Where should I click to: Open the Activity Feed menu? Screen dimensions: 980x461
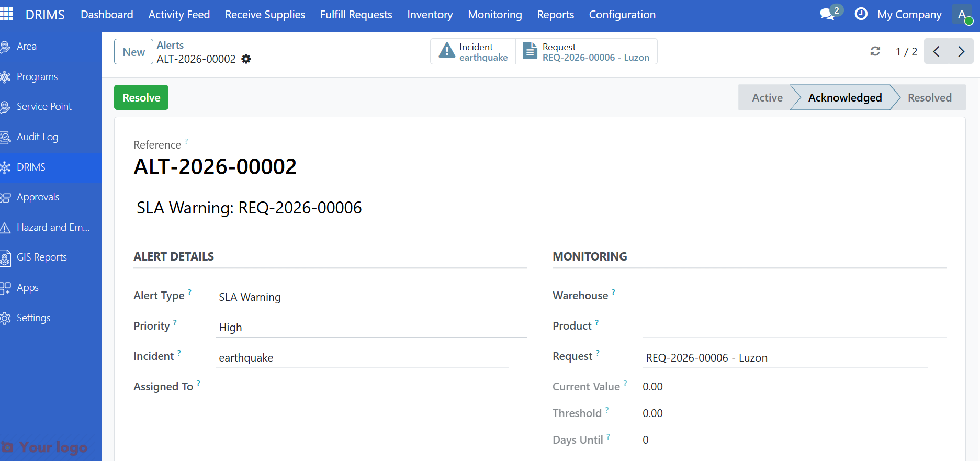[x=179, y=15]
